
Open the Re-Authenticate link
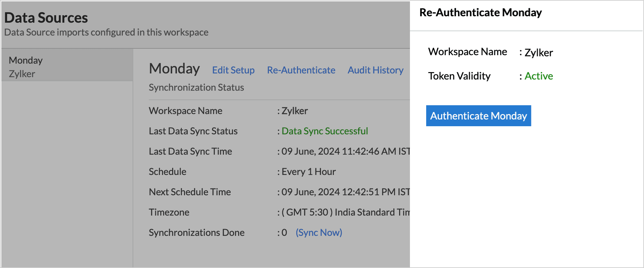point(301,70)
